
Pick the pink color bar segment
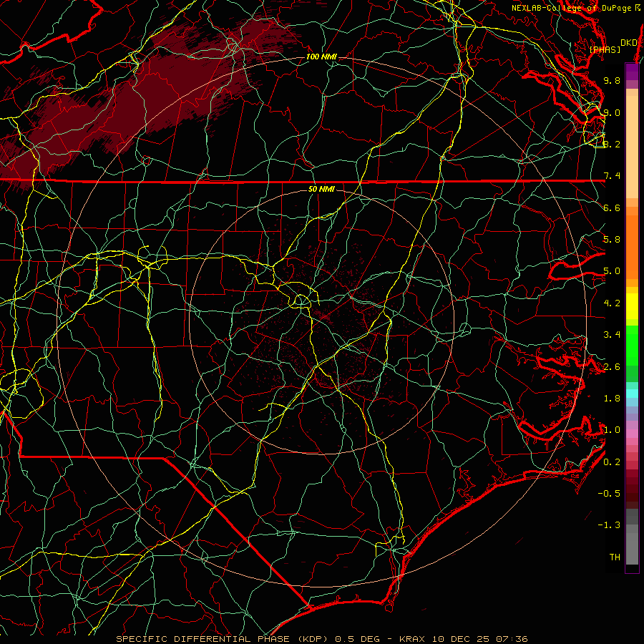632,434
